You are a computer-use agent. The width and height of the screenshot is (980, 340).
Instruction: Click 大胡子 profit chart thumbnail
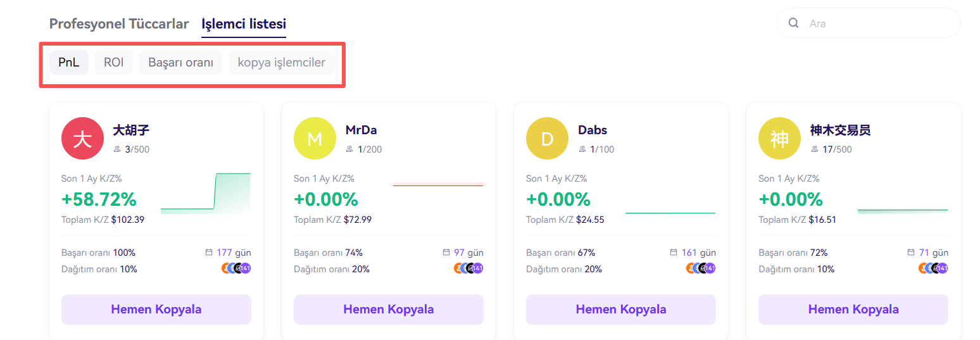coord(206,193)
